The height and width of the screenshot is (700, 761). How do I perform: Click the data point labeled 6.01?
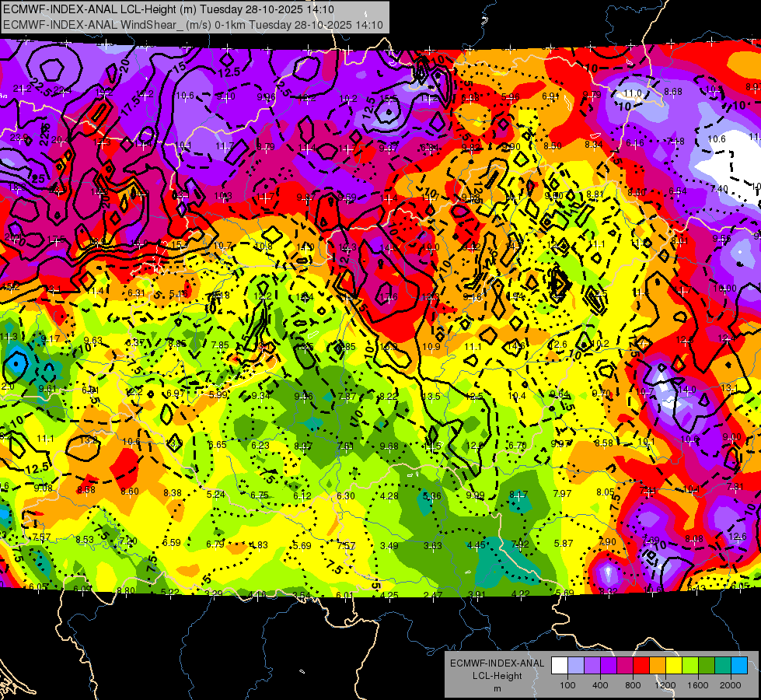pyautogui.click(x=345, y=595)
